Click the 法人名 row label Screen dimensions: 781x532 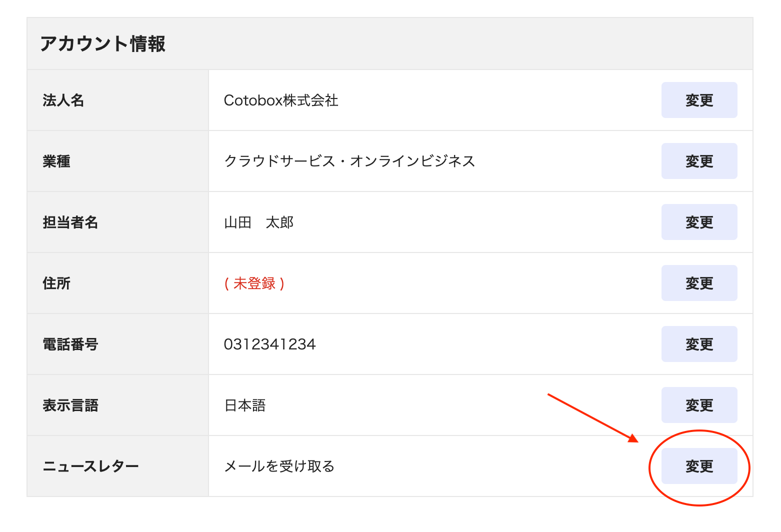coord(63,100)
